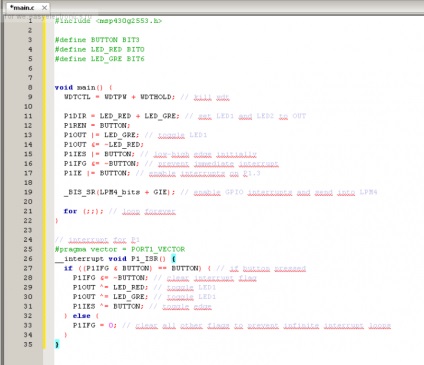
Task: Click the P1REN = BUTTON statement
Action: point(97,125)
